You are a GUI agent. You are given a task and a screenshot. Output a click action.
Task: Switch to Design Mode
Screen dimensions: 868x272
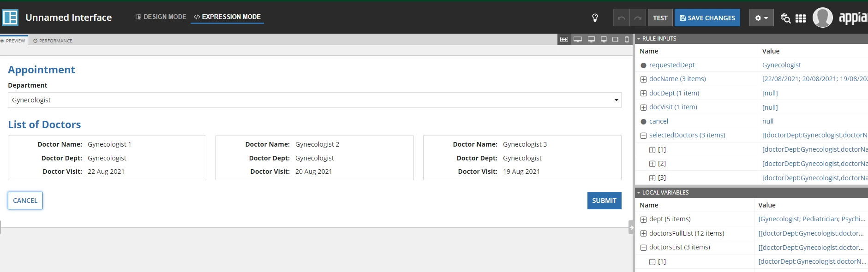(161, 17)
